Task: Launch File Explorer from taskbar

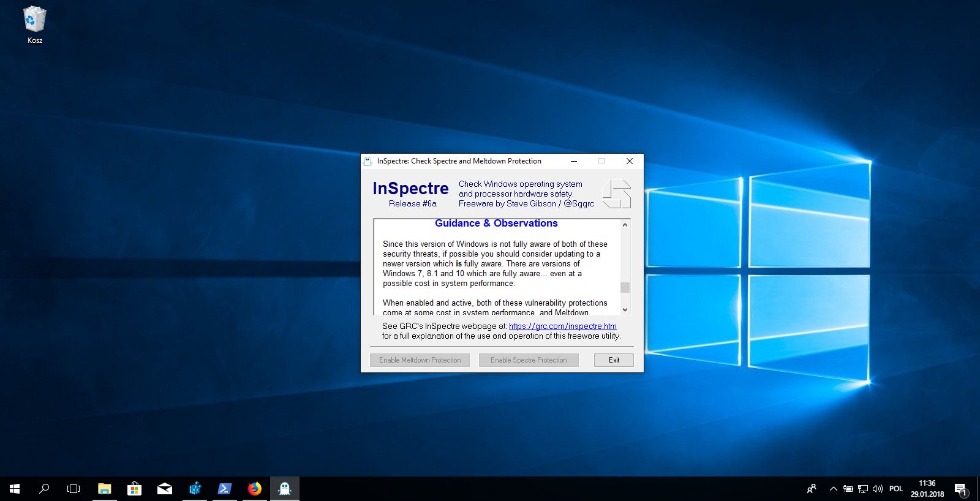Action: click(x=105, y=489)
